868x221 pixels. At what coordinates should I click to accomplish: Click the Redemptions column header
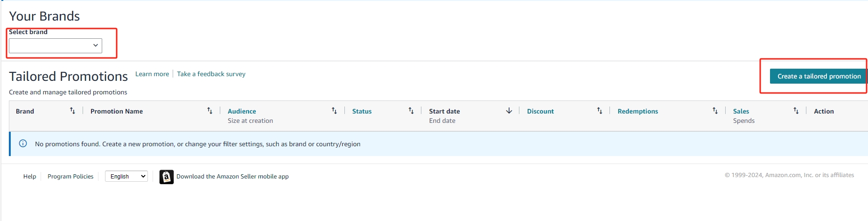tap(637, 111)
